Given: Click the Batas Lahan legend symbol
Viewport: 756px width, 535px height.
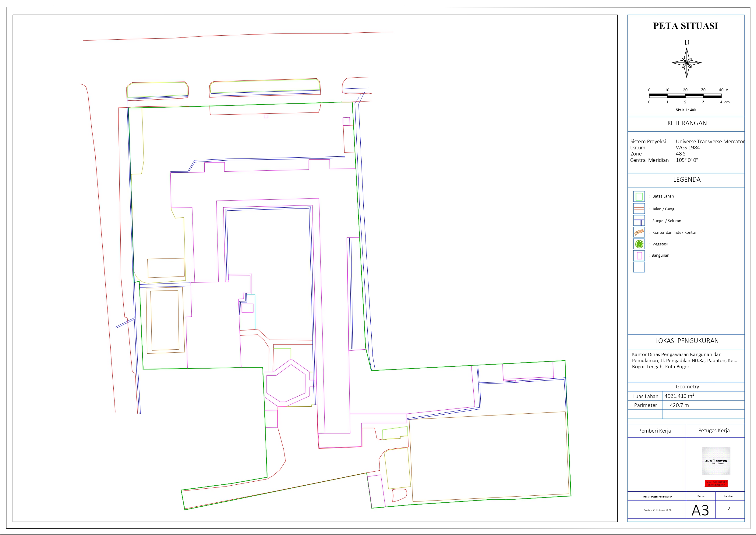Looking at the screenshot, I should click(x=639, y=196).
